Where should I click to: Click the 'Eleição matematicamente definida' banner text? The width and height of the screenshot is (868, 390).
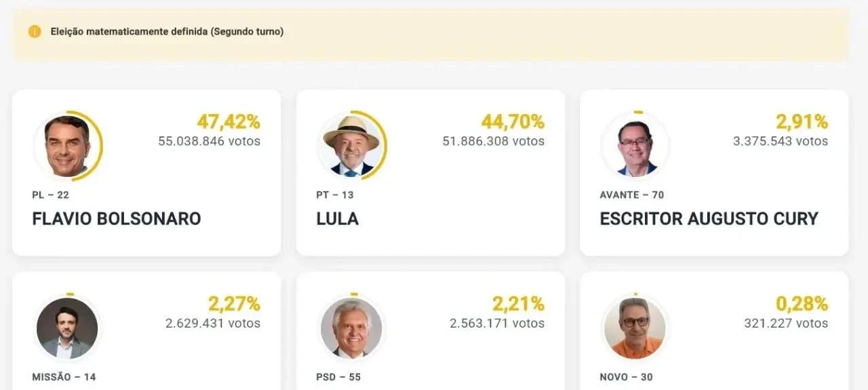click(167, 32)
